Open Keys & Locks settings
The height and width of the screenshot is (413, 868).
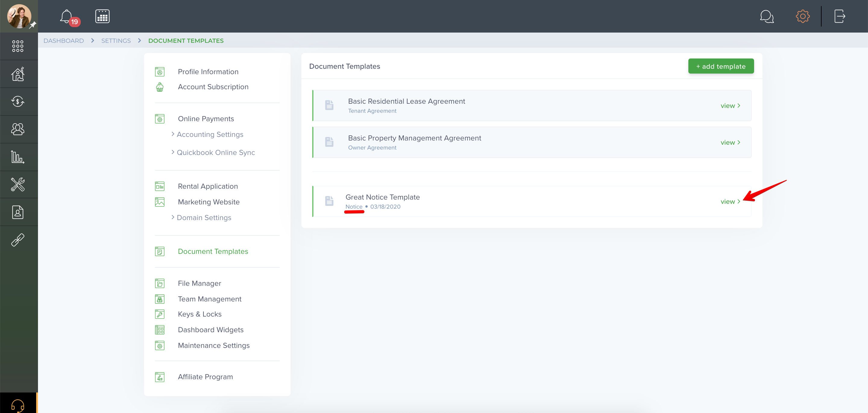click(200, 314)
